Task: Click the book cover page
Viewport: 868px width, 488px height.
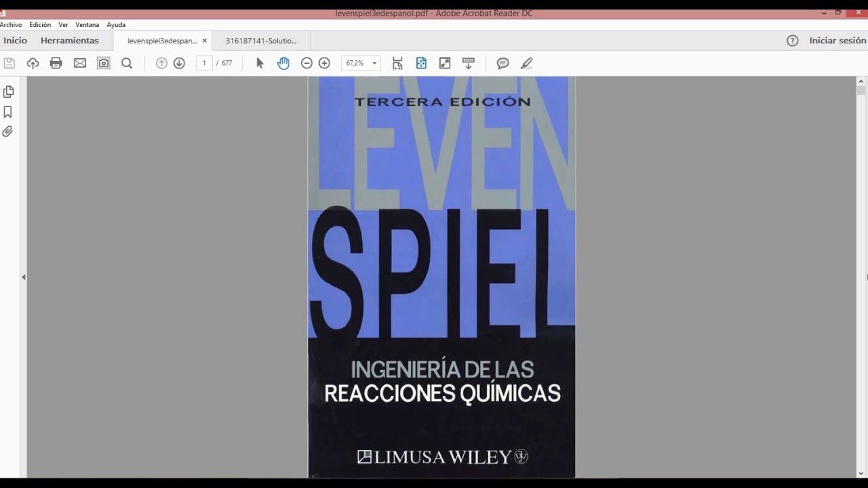Action: point(441,277)
